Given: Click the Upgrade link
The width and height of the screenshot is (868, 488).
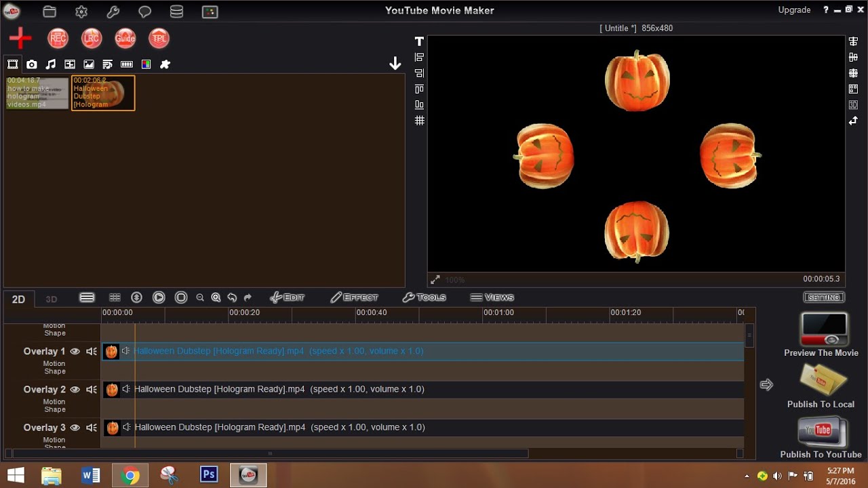Looking at the screenshot, I should click(794, 10).
